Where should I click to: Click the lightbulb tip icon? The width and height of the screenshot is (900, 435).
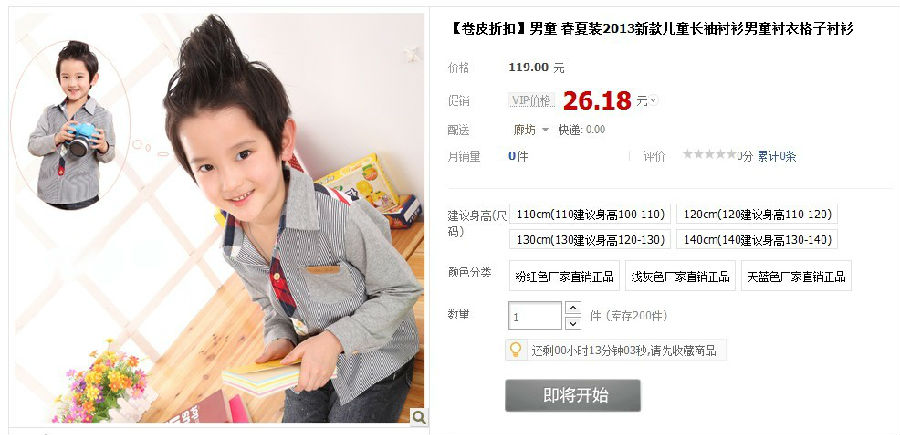(x=515, y=349)
